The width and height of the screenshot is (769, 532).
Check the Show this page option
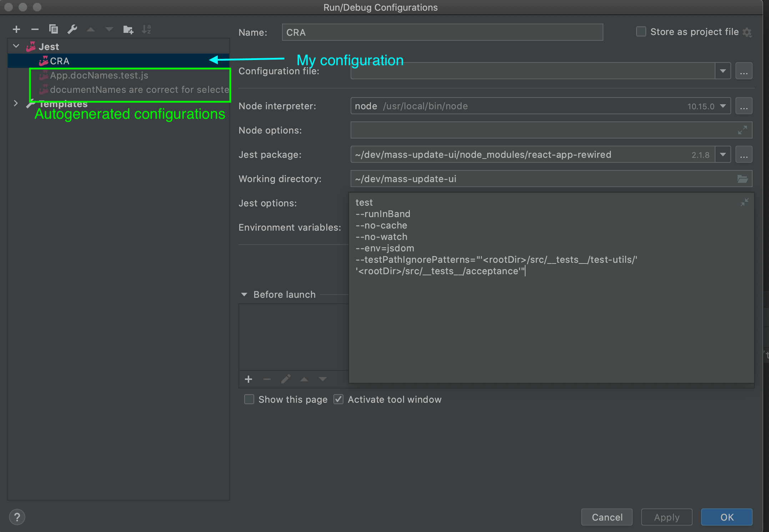pyautogui.click(x=249, y=399)
